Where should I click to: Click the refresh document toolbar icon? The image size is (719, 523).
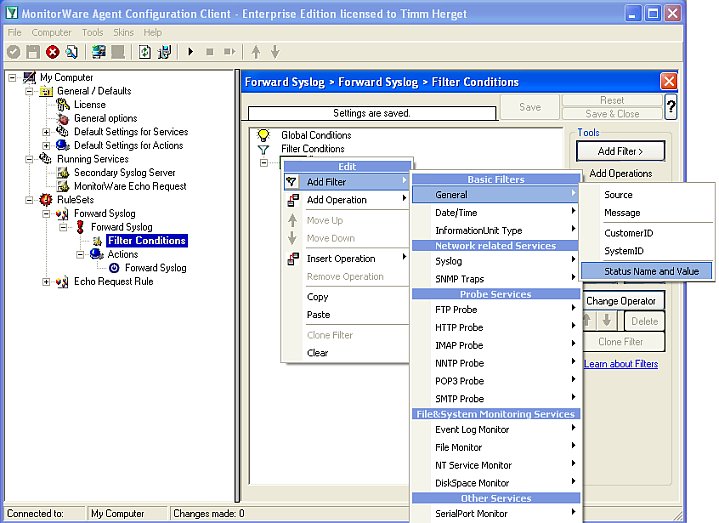click(x=144, y=52)
